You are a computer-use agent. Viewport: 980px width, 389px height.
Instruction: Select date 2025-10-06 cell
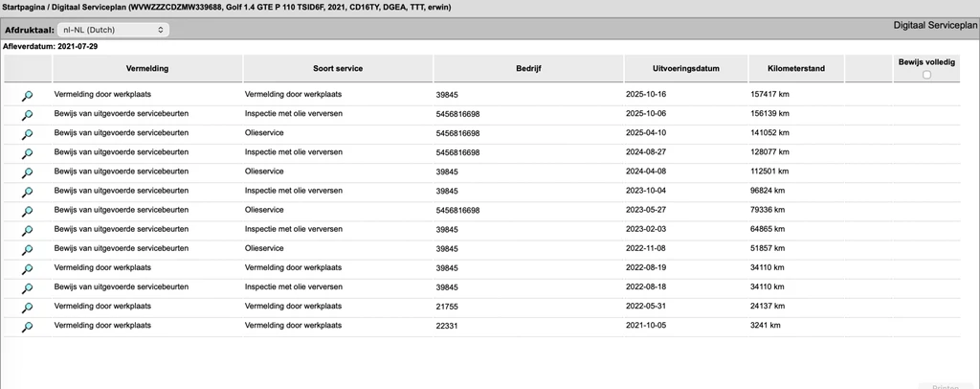(x=646, y=114)
